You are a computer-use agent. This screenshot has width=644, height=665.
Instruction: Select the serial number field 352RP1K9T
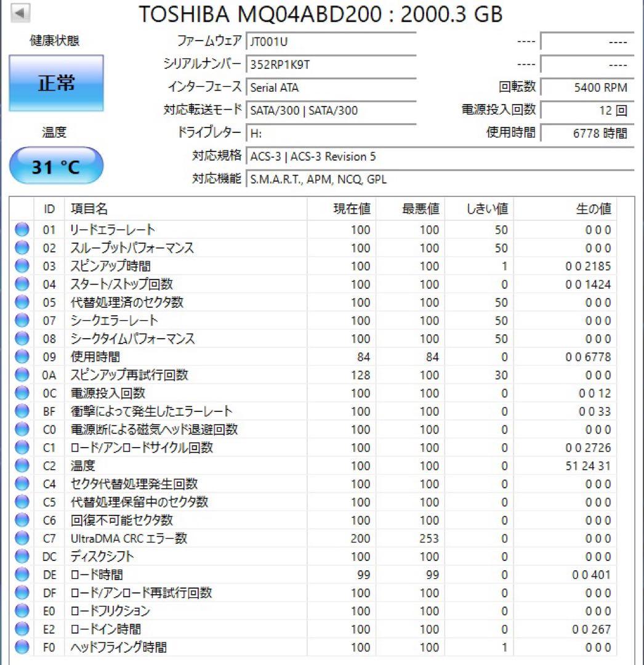click(x=331, y=65)
